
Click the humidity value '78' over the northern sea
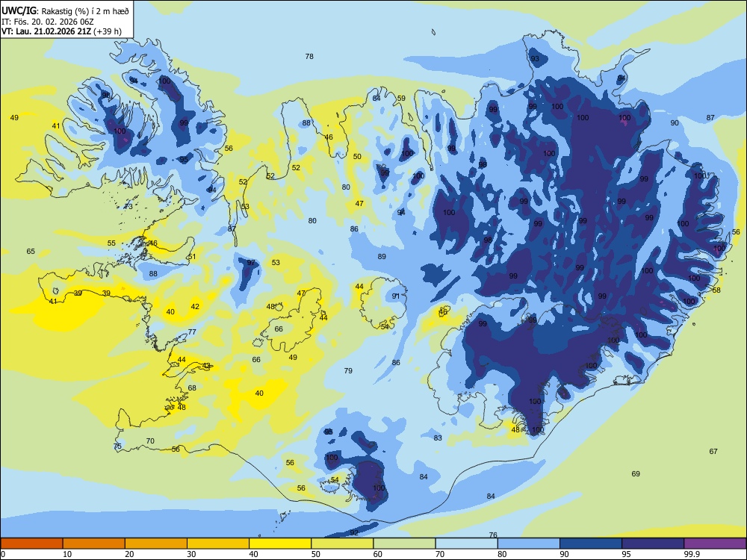[309, 56]
